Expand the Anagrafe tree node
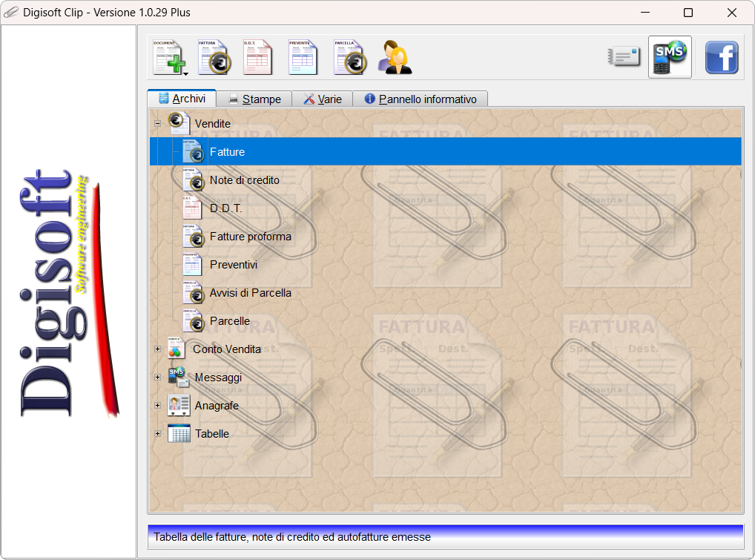 pos(157,406)
